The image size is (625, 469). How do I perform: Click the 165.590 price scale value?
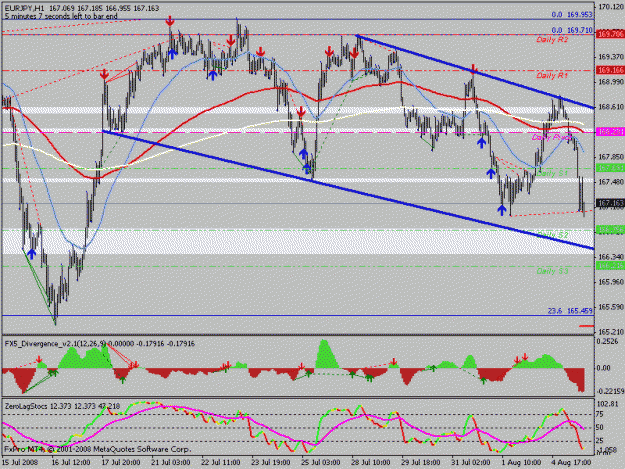click(611, 307)
